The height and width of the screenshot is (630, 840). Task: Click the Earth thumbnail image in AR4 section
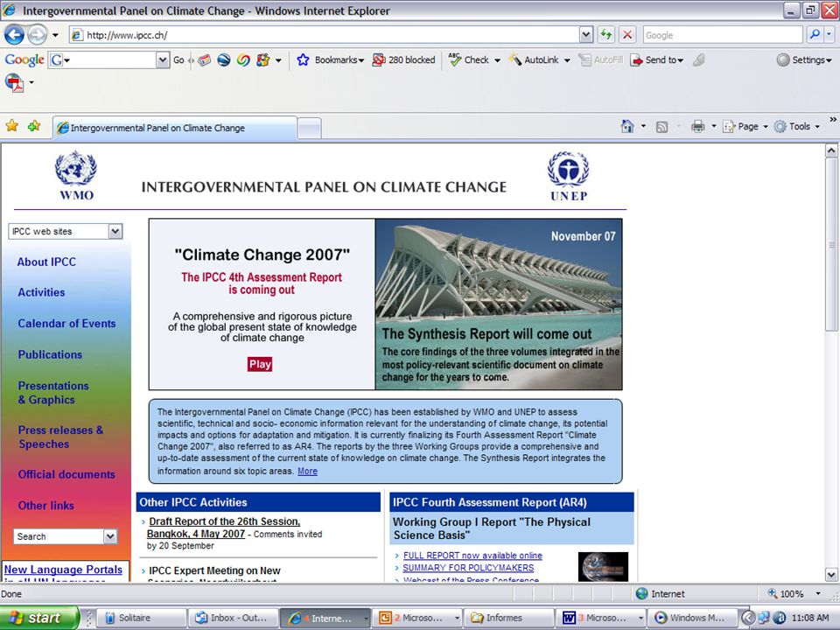[603, 567]
